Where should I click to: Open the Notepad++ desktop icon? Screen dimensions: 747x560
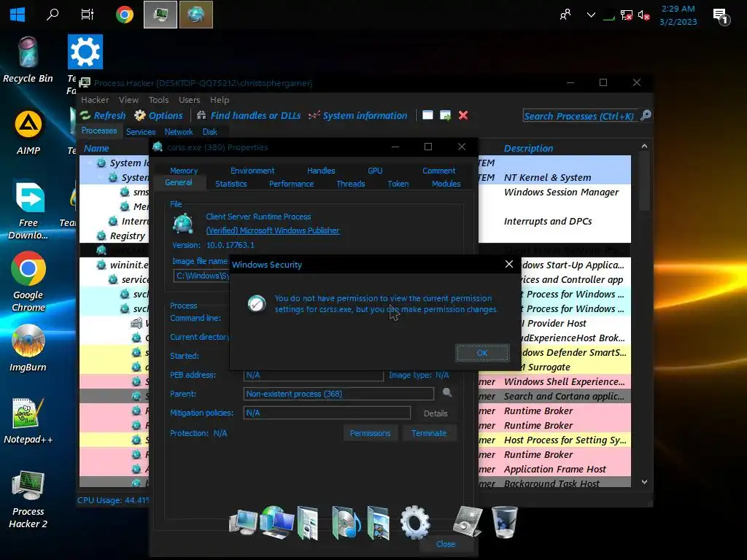(x=28, y=421)
